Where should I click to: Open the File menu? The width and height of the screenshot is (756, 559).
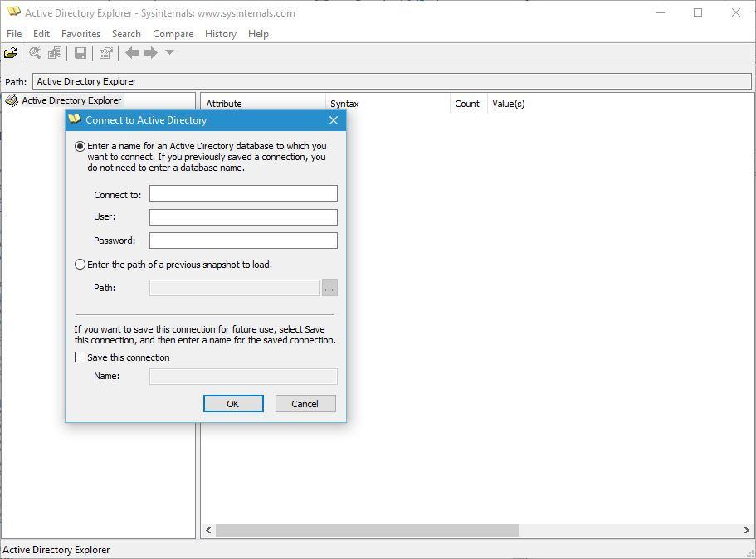click(x=14, y=34)
